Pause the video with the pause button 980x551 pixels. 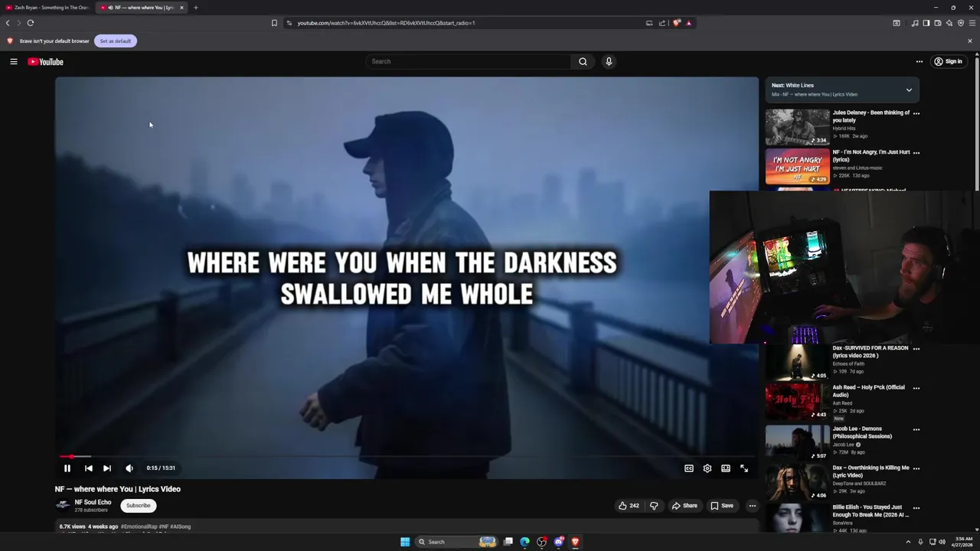point(67,468)
